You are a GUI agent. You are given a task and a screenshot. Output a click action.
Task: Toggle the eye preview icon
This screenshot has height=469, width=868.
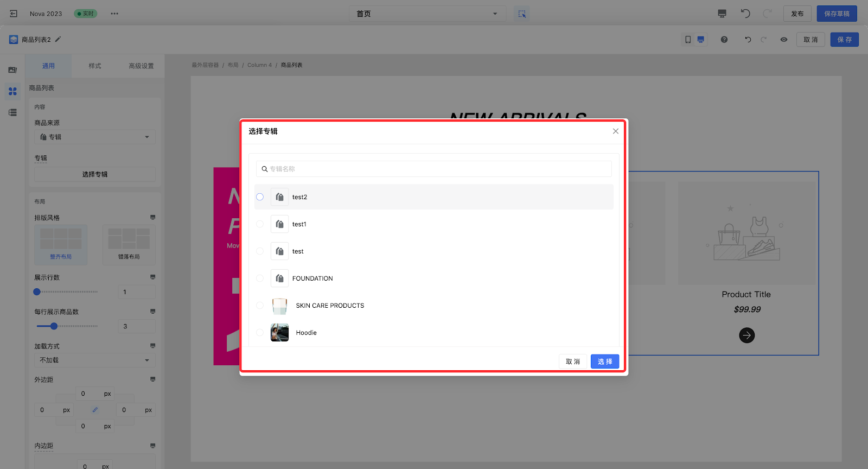(x=784, y=40)
